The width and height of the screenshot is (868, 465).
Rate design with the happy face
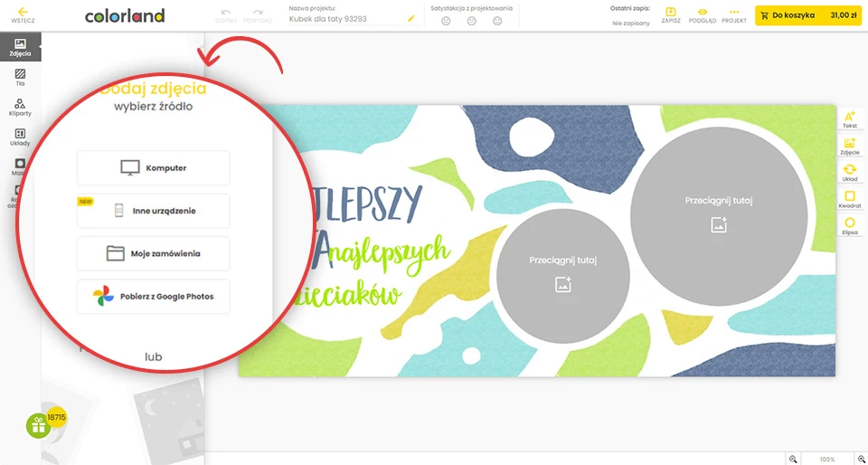pos(497,21)
